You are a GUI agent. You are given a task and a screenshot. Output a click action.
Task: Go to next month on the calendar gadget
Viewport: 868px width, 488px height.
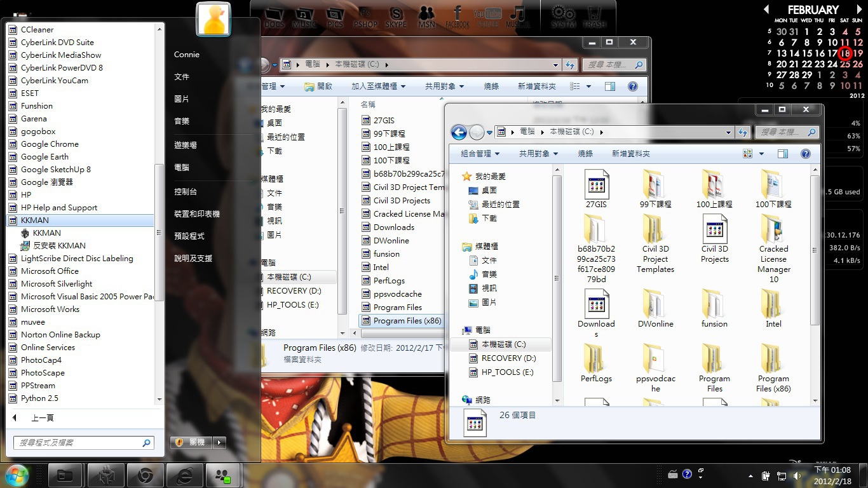860,10
